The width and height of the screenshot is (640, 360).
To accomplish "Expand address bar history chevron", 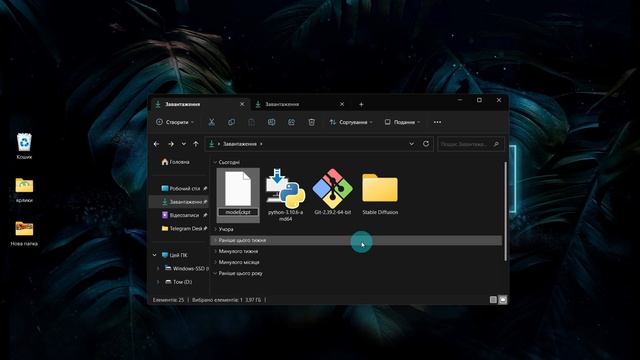I will click(411, 144).
